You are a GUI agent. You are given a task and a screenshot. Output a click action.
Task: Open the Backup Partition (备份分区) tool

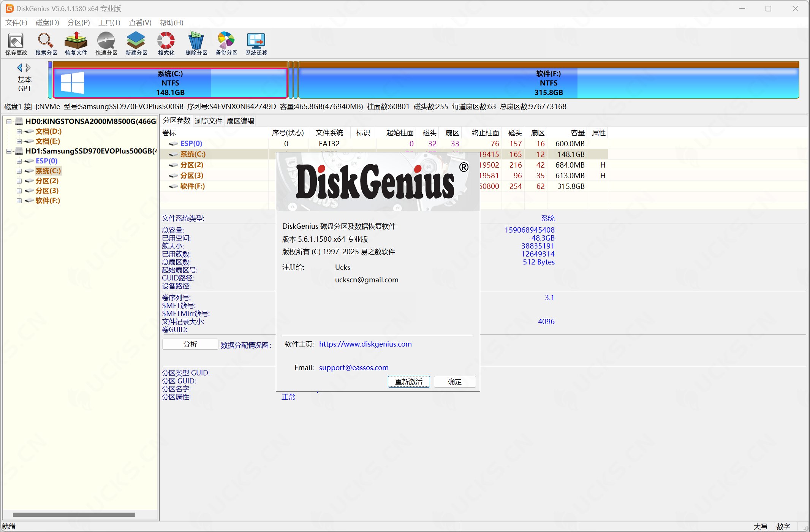click(x=226, y=44)
